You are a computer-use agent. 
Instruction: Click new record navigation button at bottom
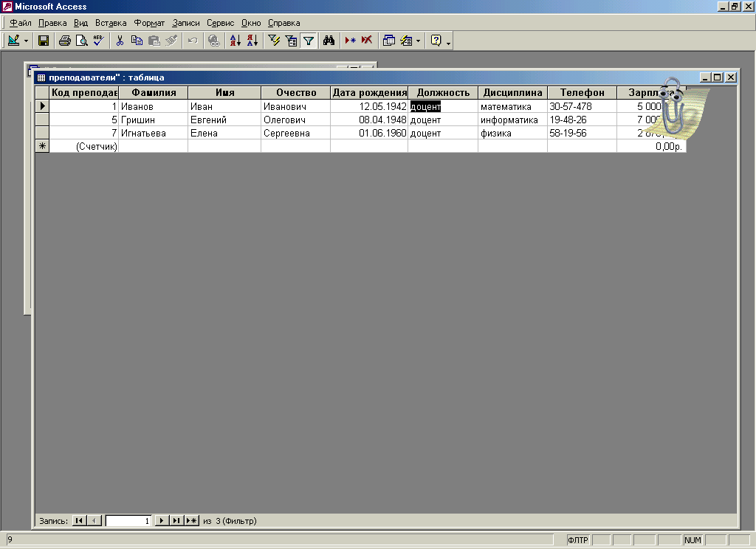point(191,520)
